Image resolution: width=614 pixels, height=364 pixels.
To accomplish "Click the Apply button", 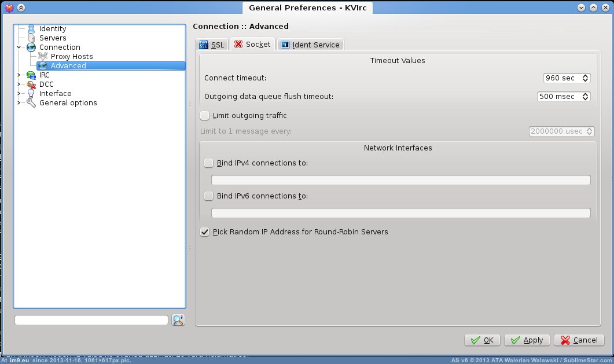I will tap(527, 340).
